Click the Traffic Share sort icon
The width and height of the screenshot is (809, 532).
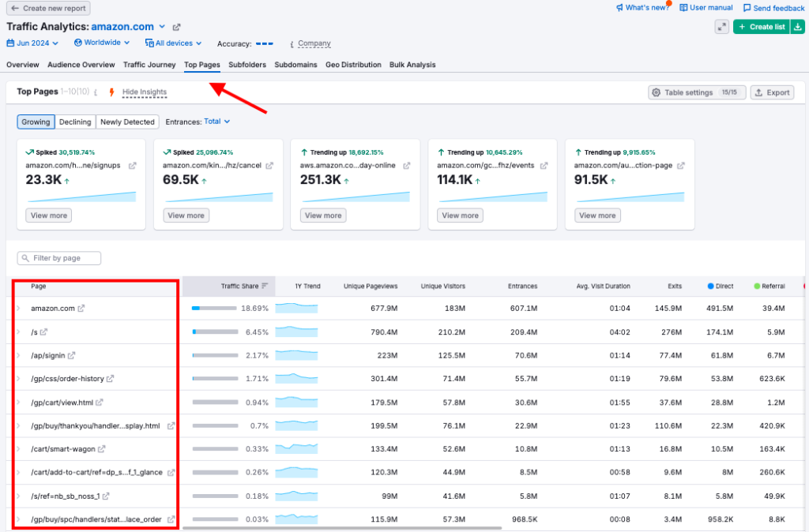coord(265,286)
